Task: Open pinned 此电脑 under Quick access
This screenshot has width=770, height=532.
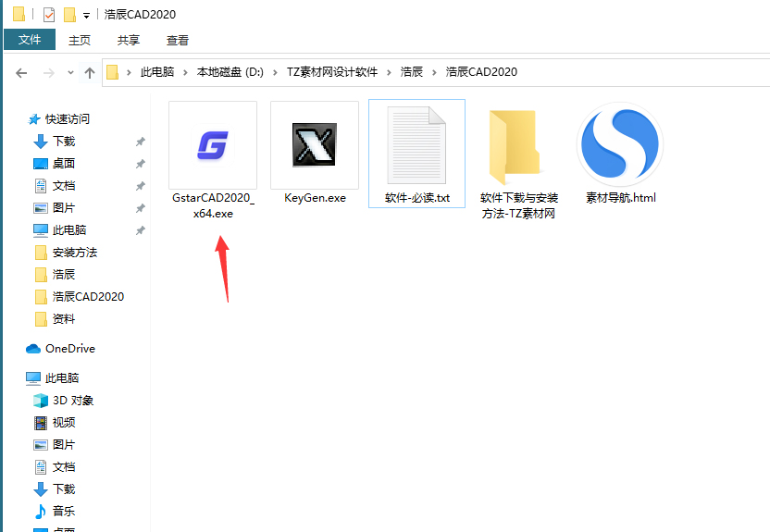Action: [69, 229]
